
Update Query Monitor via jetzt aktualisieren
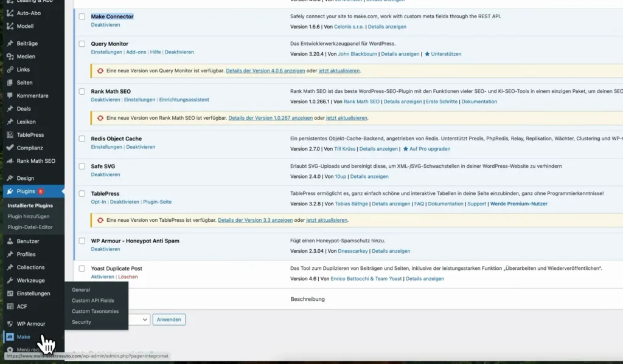339,70
